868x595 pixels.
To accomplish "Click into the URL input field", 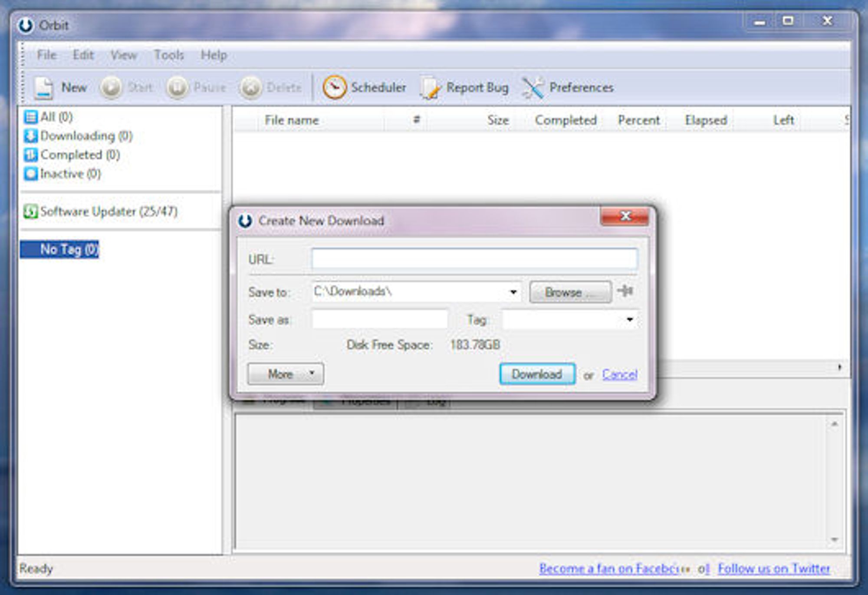I will [x=475, y=259].
